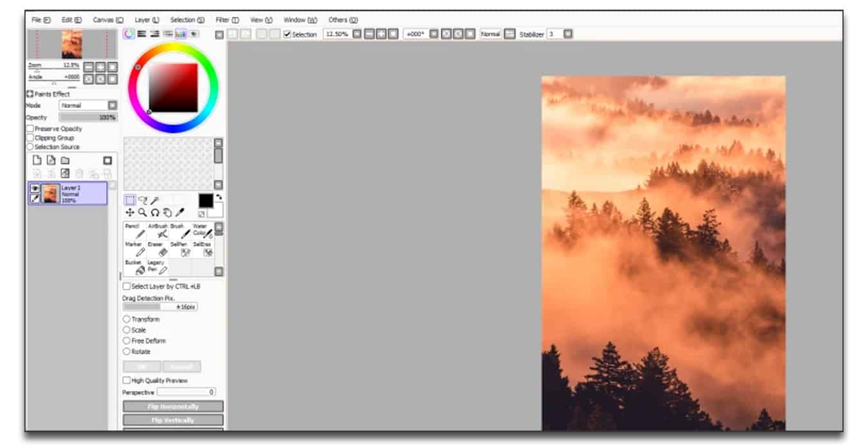The width and height of the screenshot is (868, 447).
Task: Create a new layer folder
Action: click(65, 160)
